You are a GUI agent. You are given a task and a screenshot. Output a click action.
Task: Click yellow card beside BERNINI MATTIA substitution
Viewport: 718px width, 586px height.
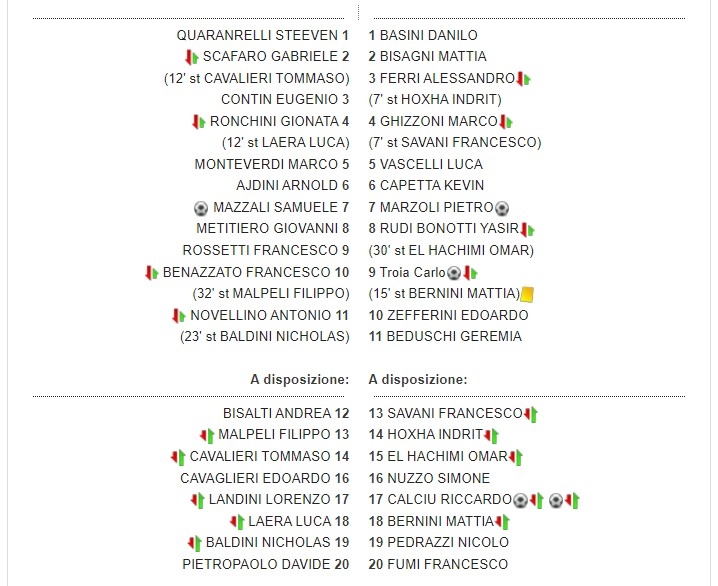(527, 294)
